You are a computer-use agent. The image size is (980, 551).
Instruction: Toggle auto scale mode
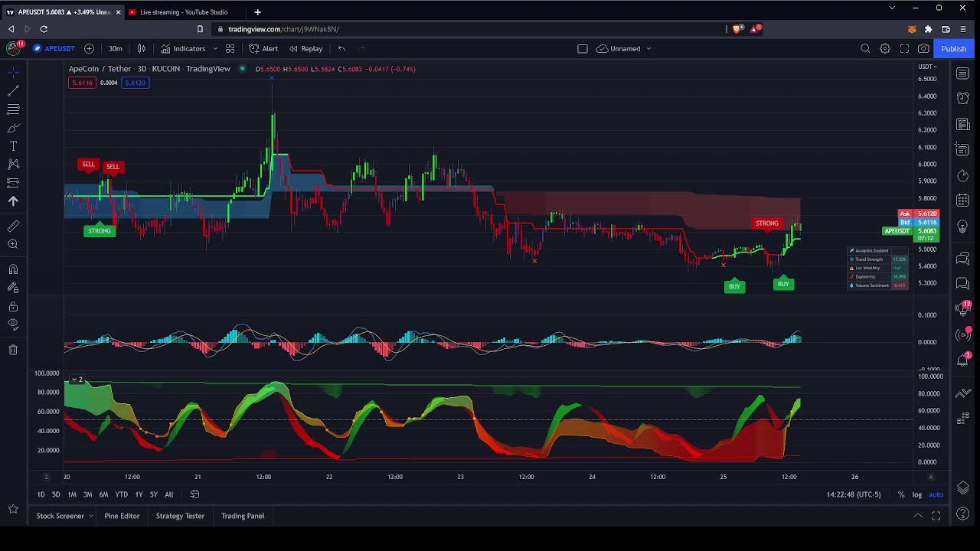(936, 494)
